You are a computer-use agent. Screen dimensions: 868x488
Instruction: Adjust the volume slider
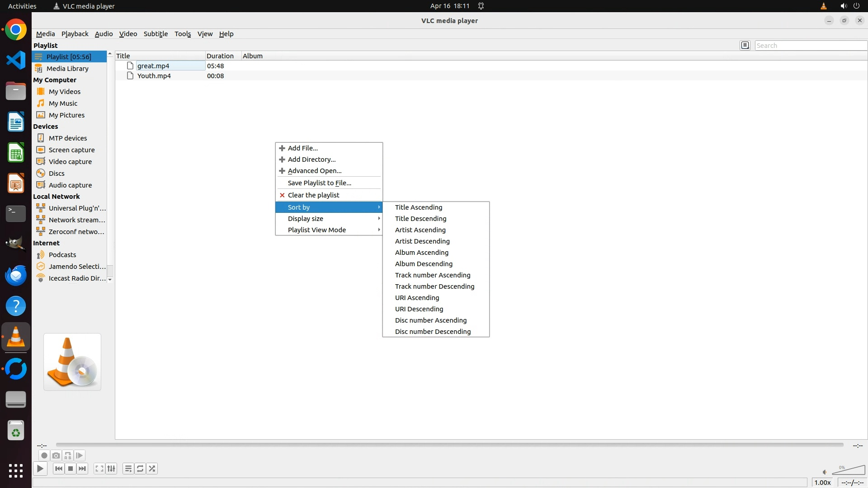(x=849, y=471)
